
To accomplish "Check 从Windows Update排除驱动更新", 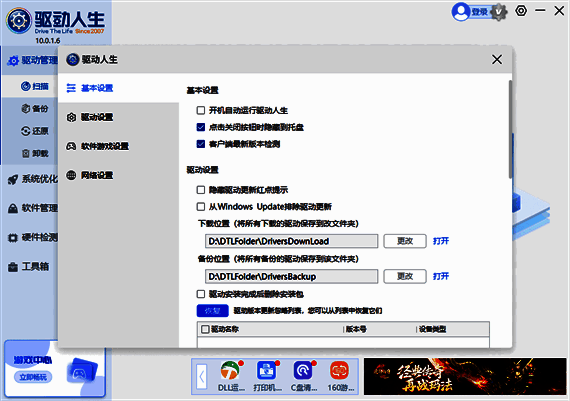I will click(201, 207).
